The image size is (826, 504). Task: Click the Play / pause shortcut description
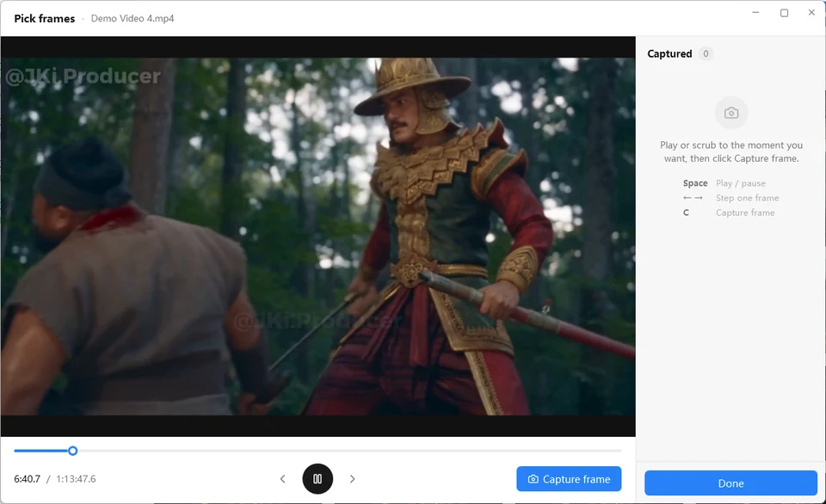741,183
